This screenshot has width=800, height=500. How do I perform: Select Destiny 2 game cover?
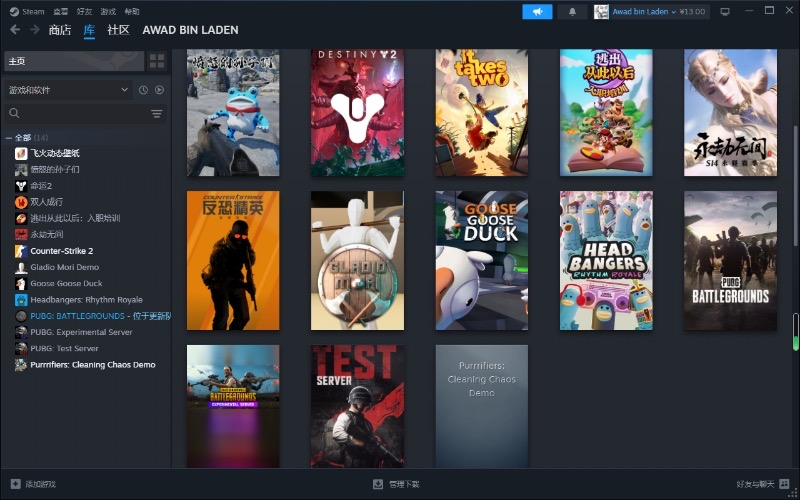[x=358, y=113]
